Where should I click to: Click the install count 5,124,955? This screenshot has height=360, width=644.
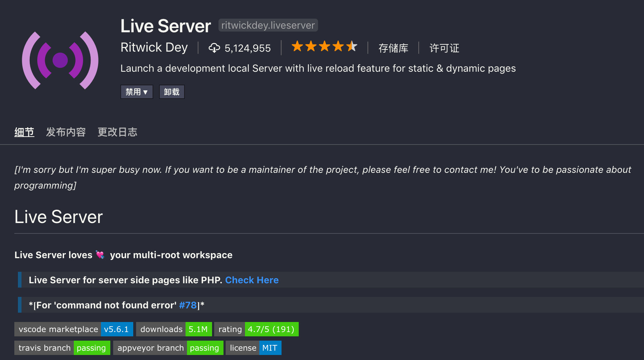[247, 48]
